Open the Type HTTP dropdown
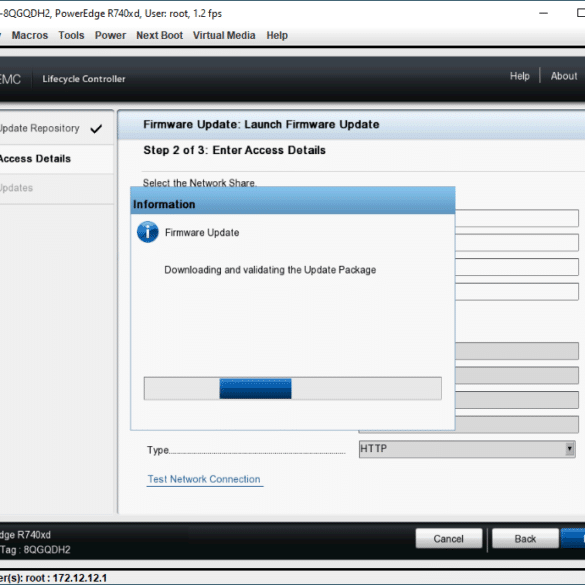The image size is (585, 585). tap(467, 449)
